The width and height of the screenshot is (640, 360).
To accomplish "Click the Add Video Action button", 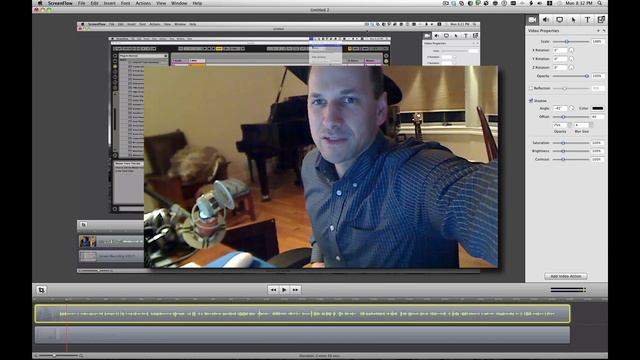I will 566,276.
